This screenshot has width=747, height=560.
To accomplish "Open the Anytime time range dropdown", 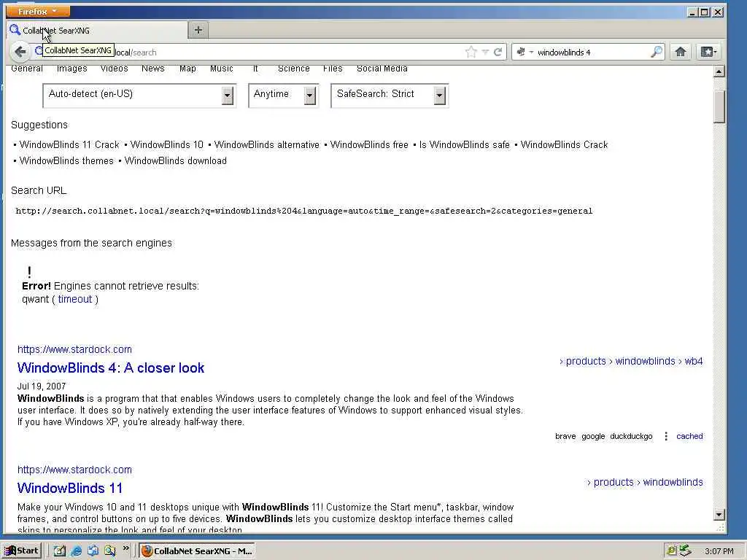I will [x=284, y=96].
